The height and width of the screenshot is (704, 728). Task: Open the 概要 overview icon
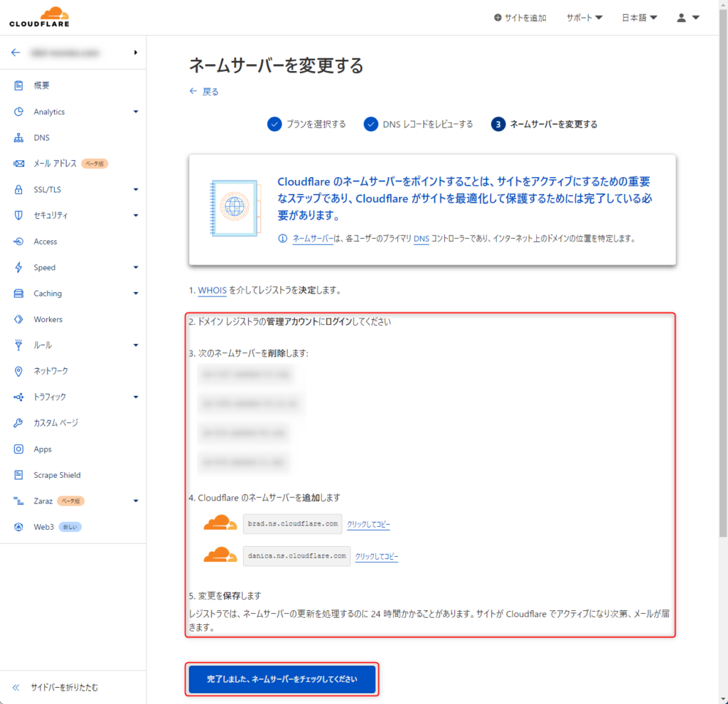[x=18, y=85]
